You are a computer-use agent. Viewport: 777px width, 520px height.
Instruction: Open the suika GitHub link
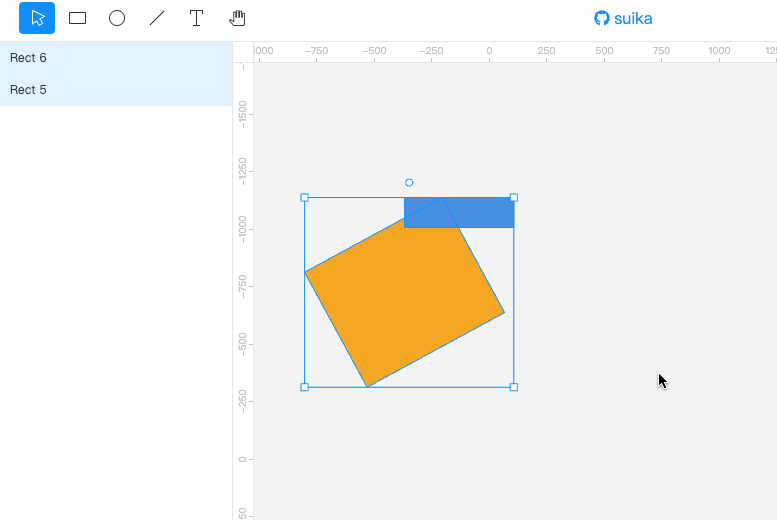[623, 18]
